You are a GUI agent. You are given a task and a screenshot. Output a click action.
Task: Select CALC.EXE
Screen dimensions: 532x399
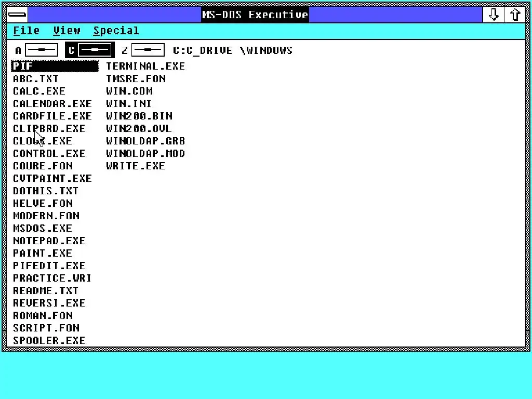point(39,91)
